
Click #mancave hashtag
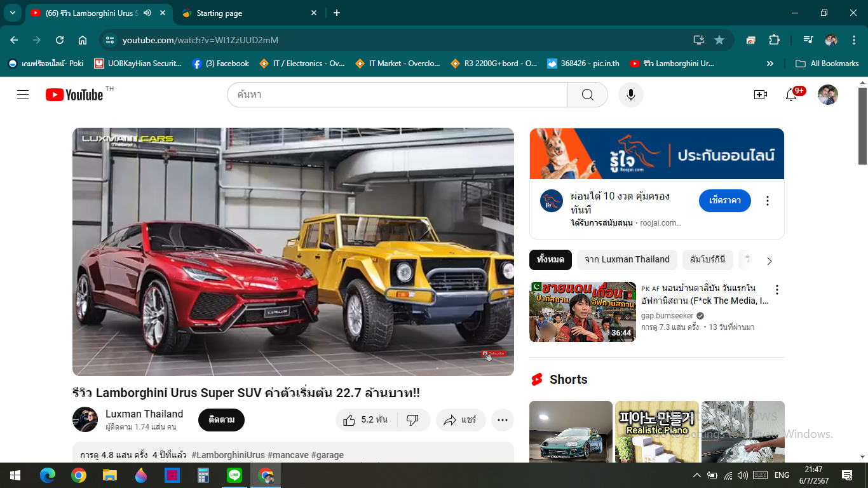point(288,455)
